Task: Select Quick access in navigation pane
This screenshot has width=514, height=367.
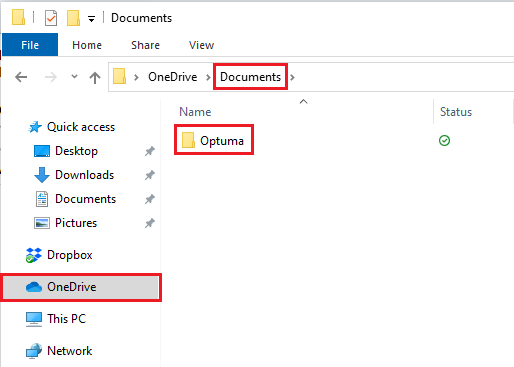Action: tap(81, 127)
